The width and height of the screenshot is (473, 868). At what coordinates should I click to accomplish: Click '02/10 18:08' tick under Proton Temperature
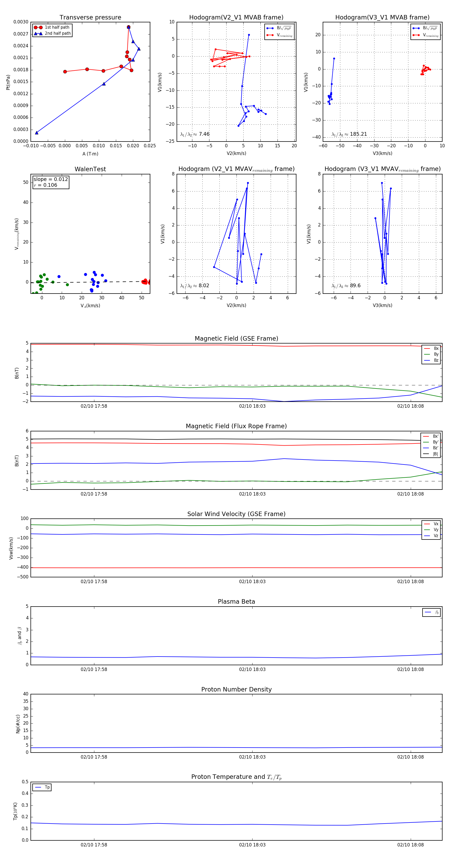(x=410, y=845)
